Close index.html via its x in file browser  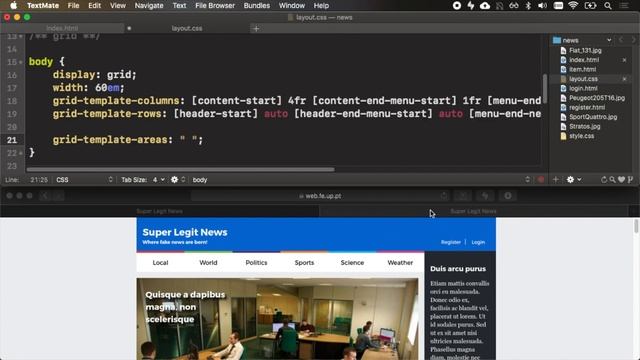coord(624,60)
